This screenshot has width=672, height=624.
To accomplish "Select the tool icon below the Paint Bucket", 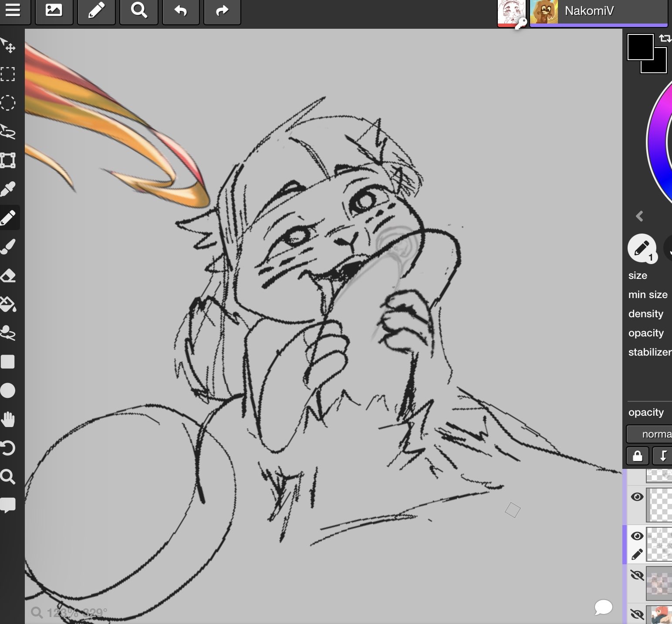I will point(8,333).
